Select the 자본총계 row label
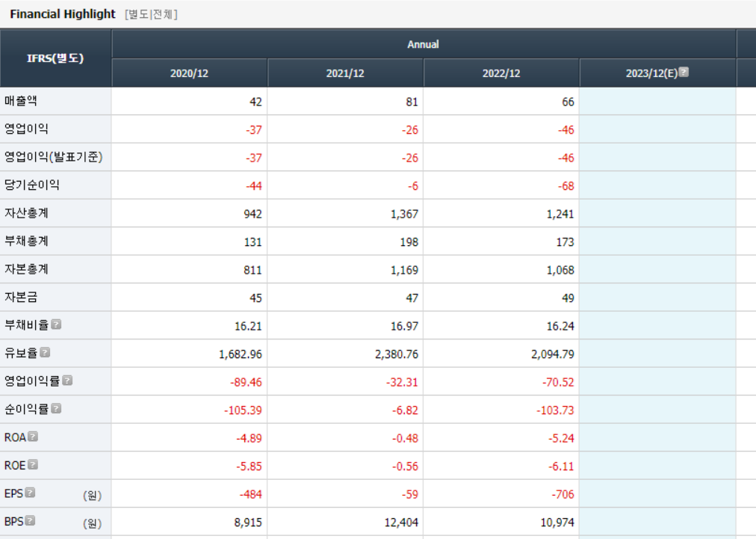 pyautogui.click(x=26, y=269)
